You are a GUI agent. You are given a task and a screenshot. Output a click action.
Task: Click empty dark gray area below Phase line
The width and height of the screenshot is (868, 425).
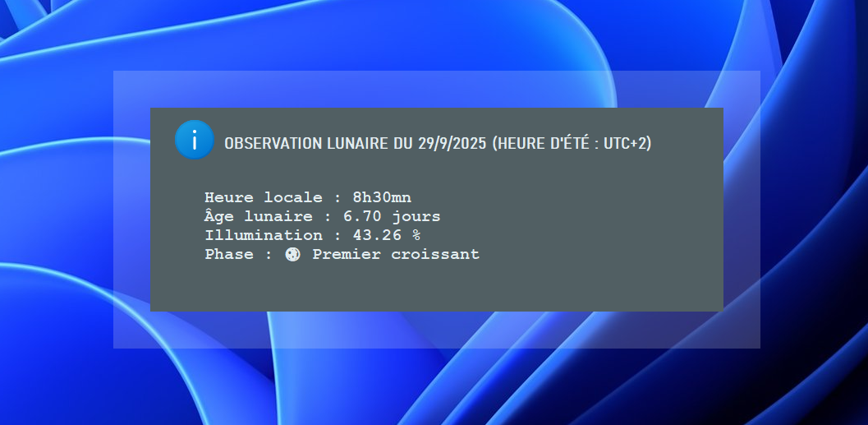point(435,288)
